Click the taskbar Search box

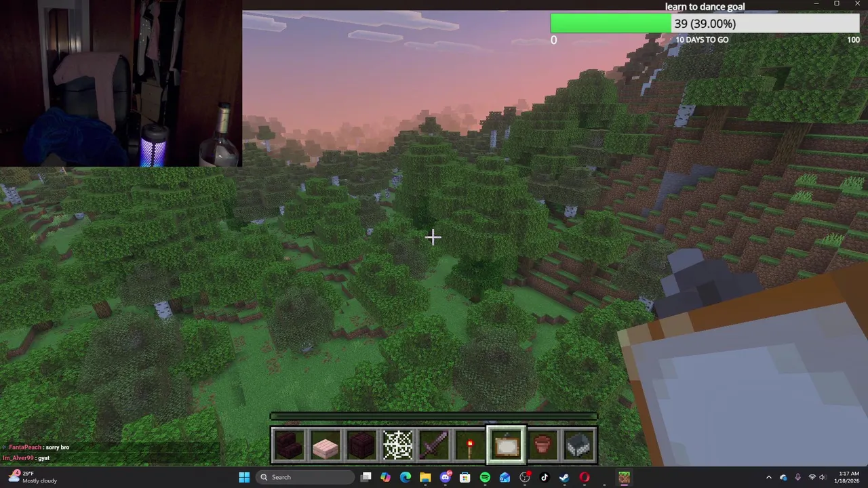304,477
